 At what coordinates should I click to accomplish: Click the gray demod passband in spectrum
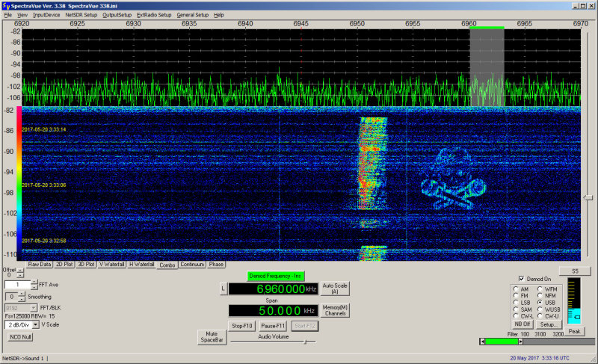pyautogui.click(x=487, y=67)
